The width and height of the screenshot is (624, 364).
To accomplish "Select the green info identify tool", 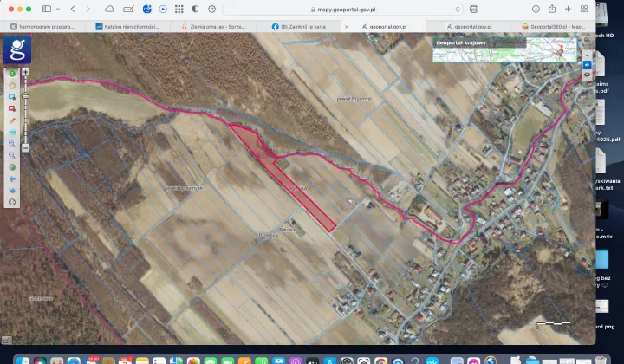I will point(12,74).
